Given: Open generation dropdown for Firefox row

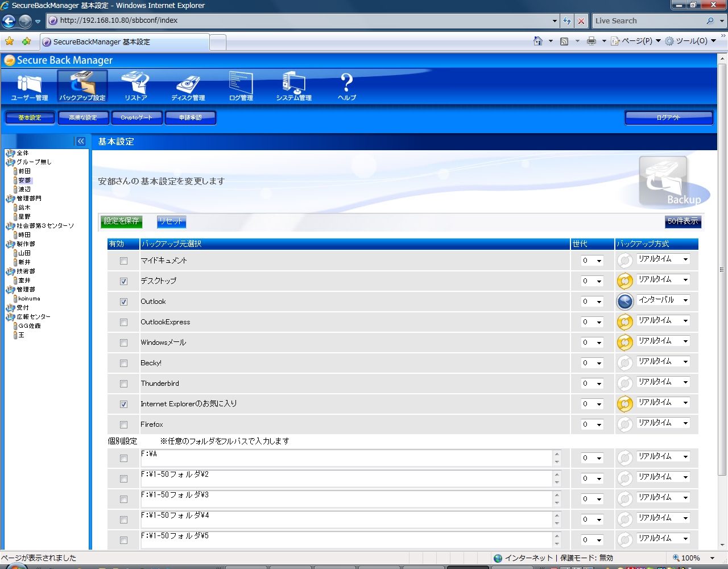Looking at the screenshot, I should pyautogui.click(x=591, y=424).
